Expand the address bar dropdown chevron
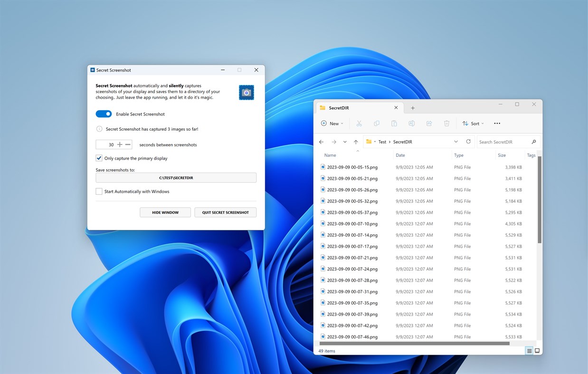588x374 pixels. click(x=456, y=142)
